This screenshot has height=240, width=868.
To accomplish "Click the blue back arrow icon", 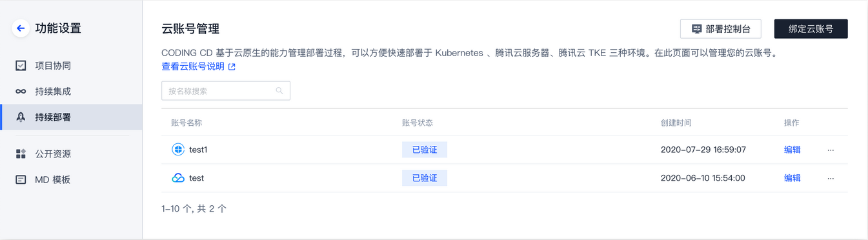I will 21,28.
